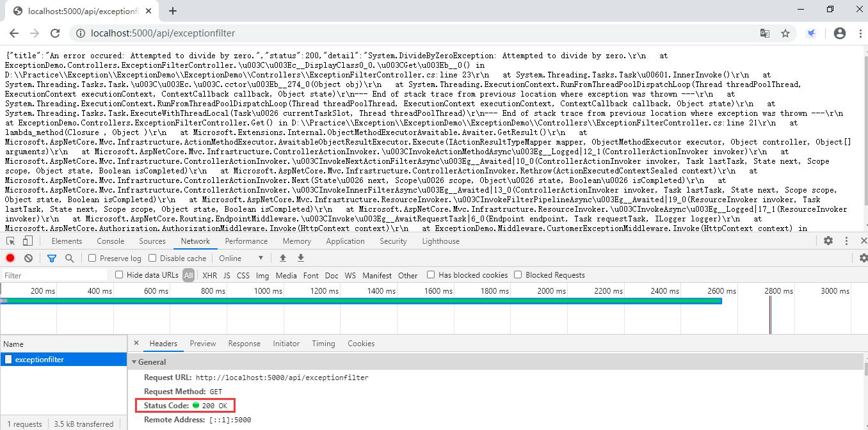Toggle the network filter funnel icon

52,258
